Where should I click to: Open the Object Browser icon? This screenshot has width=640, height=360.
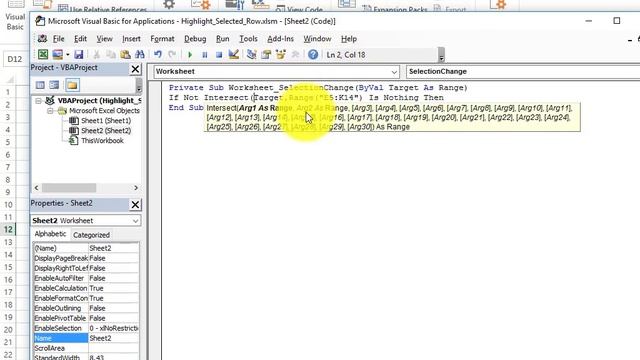click(x=281, y=54)
